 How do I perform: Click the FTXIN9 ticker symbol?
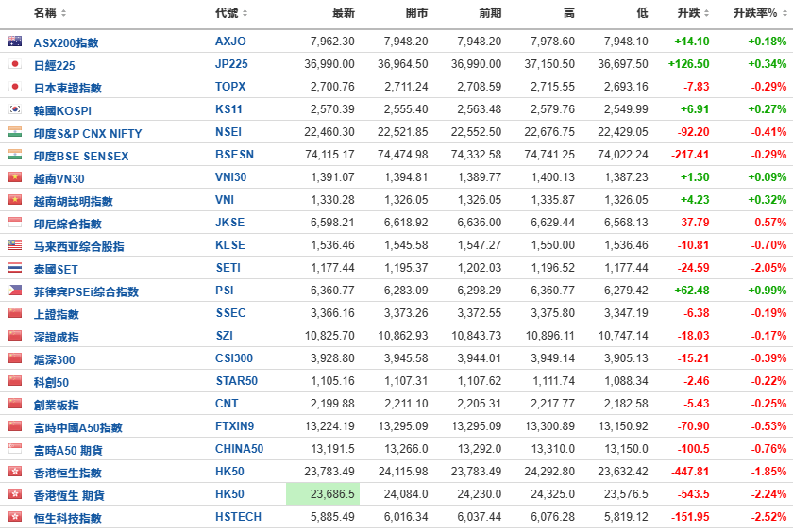tap(235, 426)
